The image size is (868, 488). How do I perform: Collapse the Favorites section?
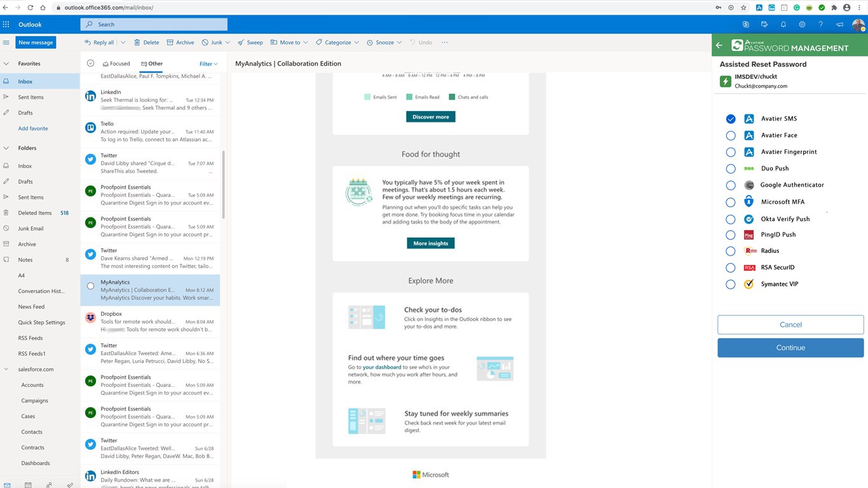pyautogui.click(x=6, y=64)
